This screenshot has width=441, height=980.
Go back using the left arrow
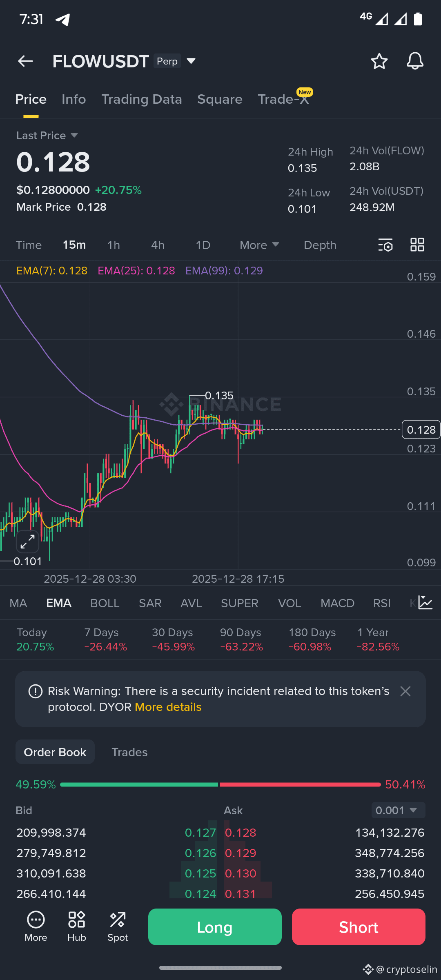[x=25, y=61]
